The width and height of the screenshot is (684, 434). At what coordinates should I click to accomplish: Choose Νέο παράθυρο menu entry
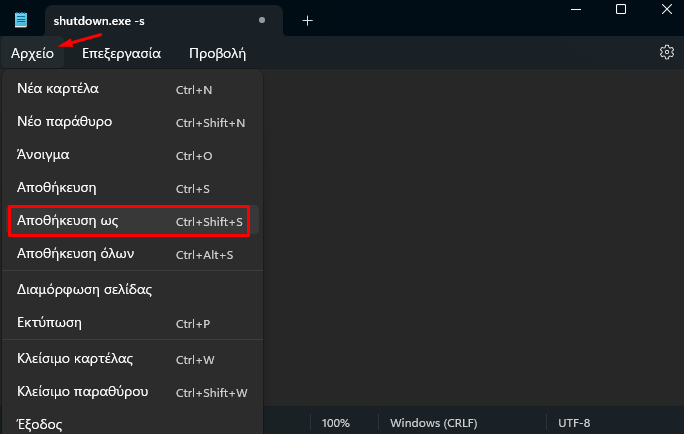(133, 122)
